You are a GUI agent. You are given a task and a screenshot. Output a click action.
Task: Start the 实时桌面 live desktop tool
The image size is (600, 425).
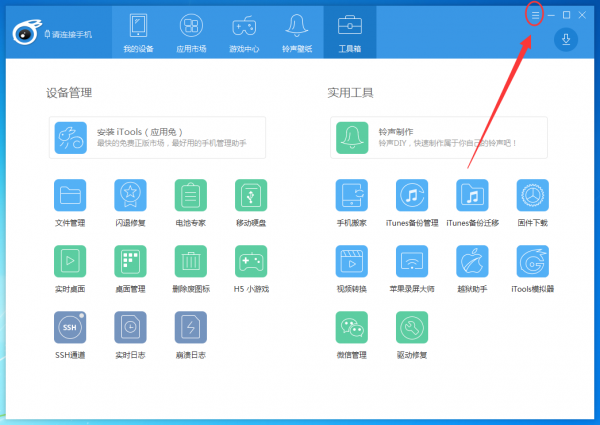(x=70, y=261)
